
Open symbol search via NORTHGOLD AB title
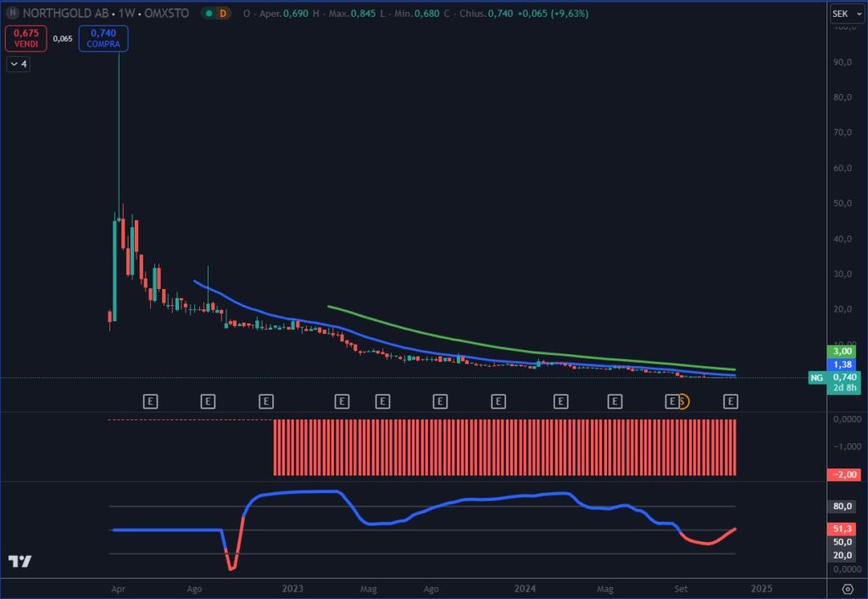tap(58, 14)
